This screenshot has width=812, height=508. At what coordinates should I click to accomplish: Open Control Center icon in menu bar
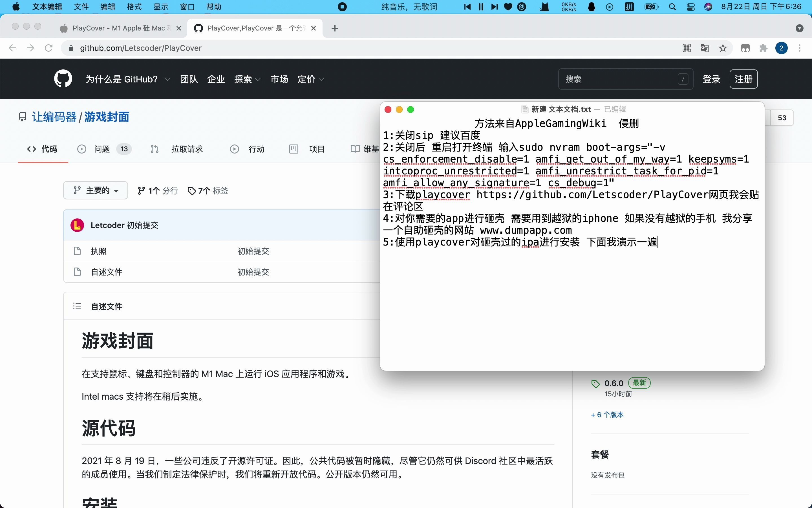click(x=690, y=7)
